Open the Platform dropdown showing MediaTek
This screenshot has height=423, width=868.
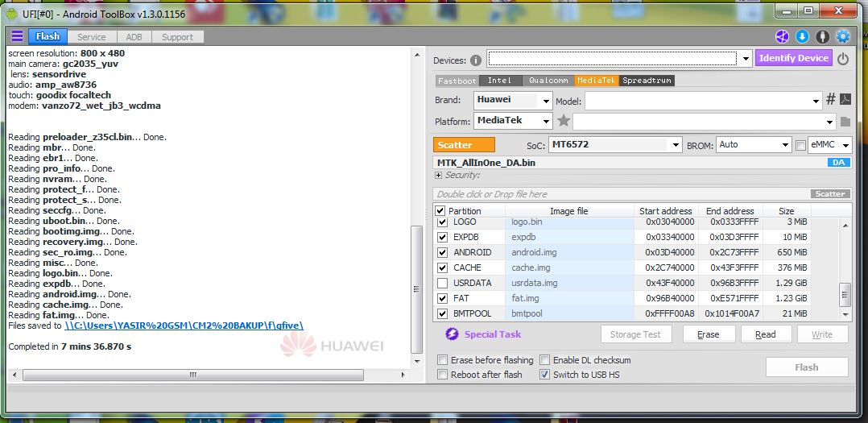click(x=547, y=121)
